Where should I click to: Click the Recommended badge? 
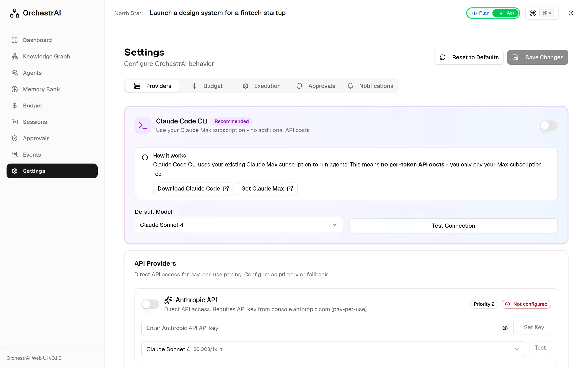pyautogui.click(x=232, y=121)
